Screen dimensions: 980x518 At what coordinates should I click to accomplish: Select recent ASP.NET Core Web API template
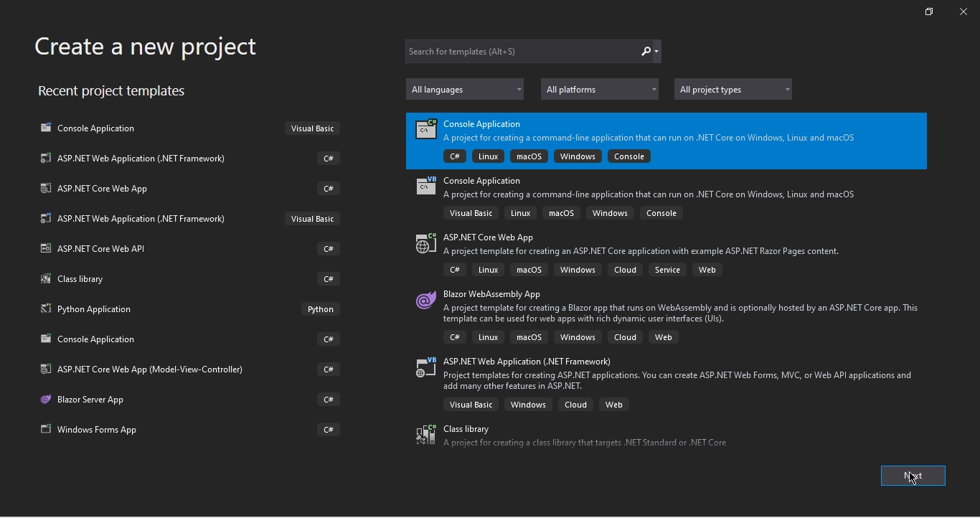point(100,249)
